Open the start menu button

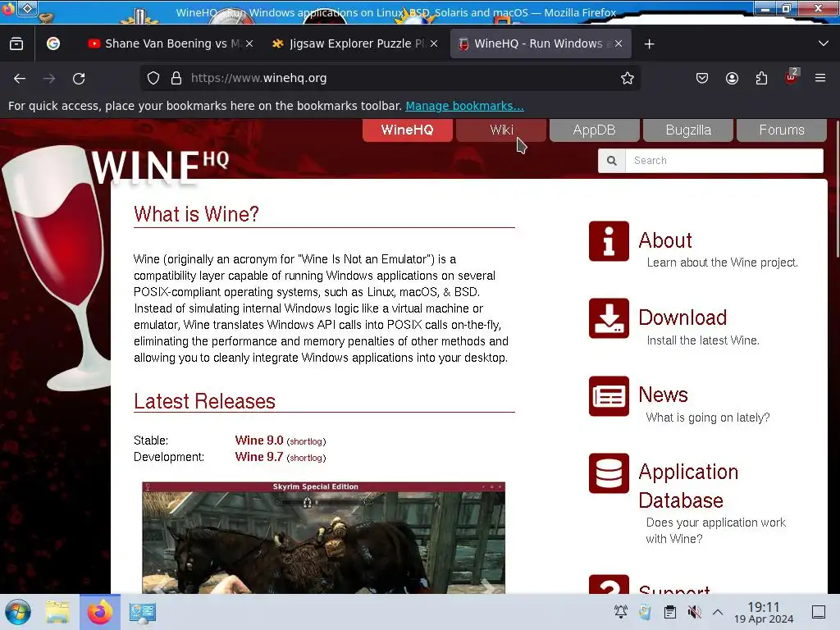(18, 612)
